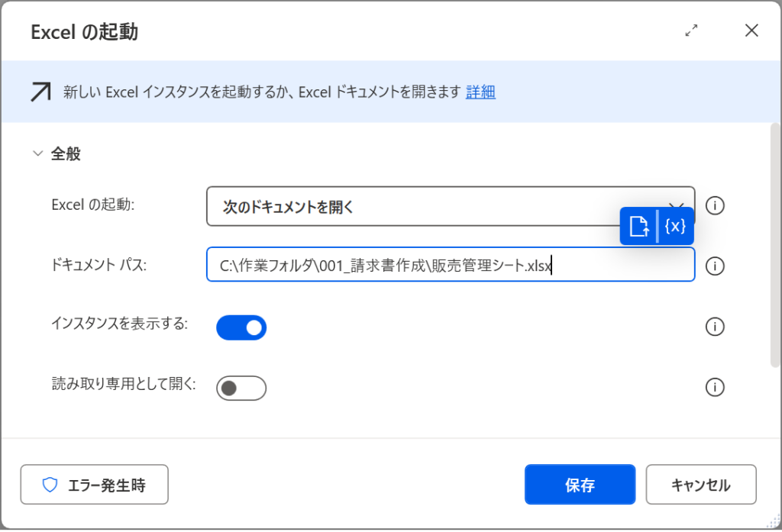Show info for 読み取り専用として開く option
The image size is (782, 532).
click(x=715, y=387)
